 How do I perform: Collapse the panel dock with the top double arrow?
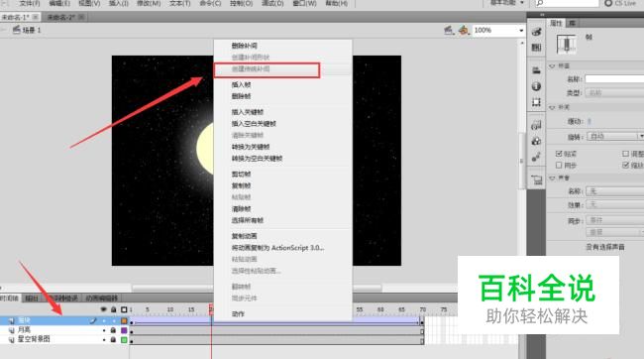pyautogui.click(x=542, y=15)
